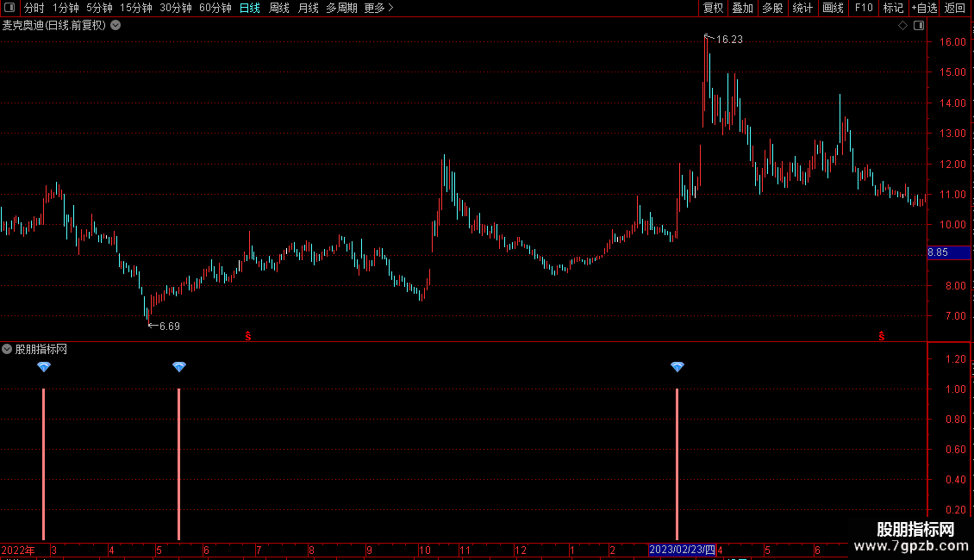Click the red S marker near July
This screenshot has width=974, height=560.
[x=248, y=336]
